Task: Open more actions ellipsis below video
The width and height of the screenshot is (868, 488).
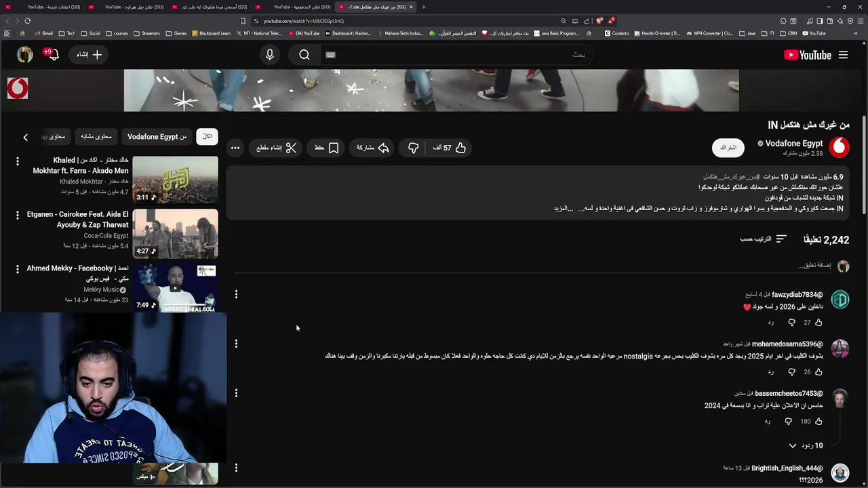Action: [x=235, y=148]
